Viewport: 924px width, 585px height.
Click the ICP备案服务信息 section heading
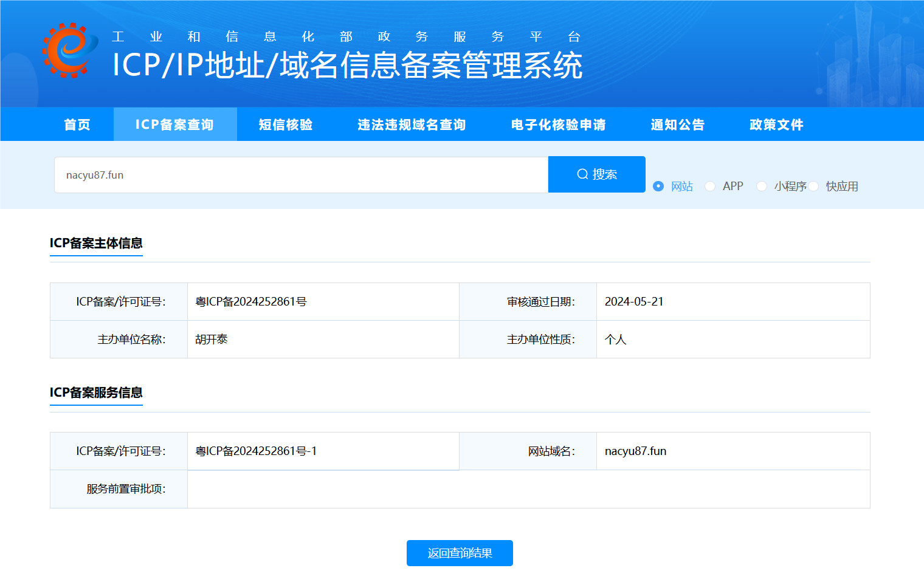click(x=96, y=392)
